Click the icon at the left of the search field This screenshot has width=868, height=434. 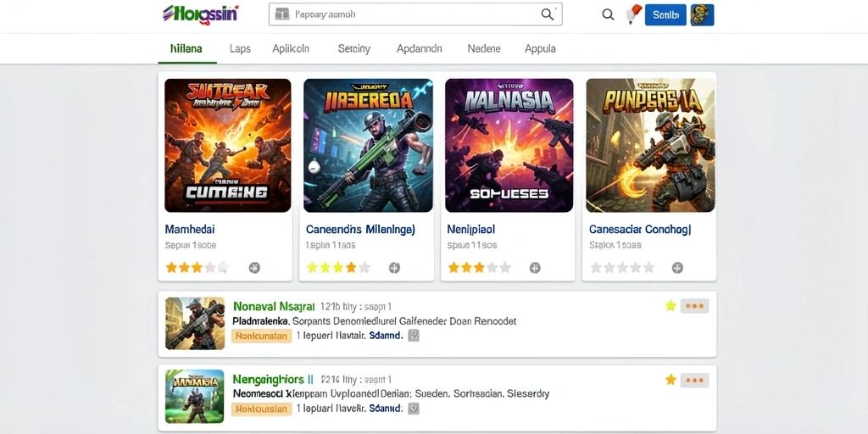282,15
